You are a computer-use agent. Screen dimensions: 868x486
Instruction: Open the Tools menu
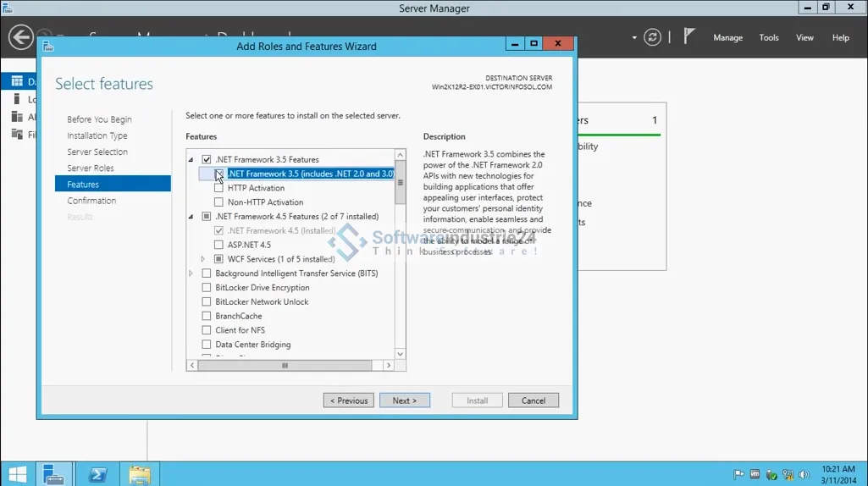(768, 38)
